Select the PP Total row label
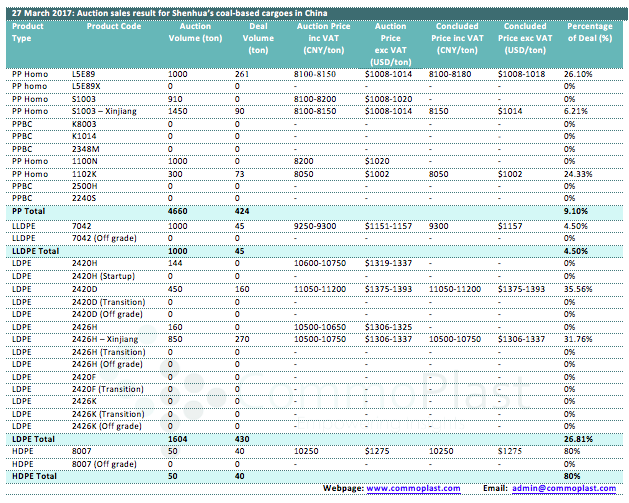 click(x=29, y=212)
